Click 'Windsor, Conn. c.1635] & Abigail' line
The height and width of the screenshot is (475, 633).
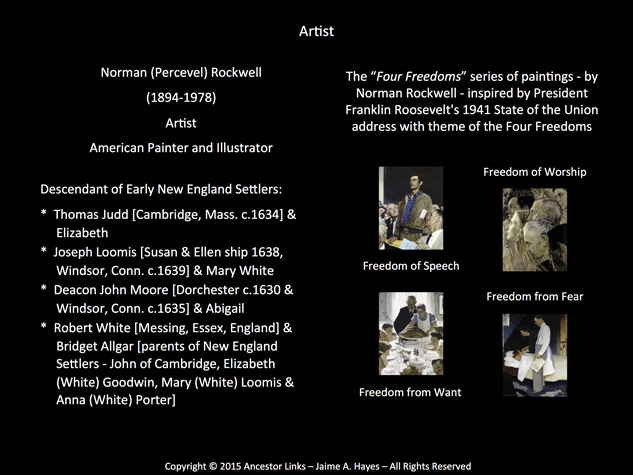pyautogui.click(x=150, y=308)
